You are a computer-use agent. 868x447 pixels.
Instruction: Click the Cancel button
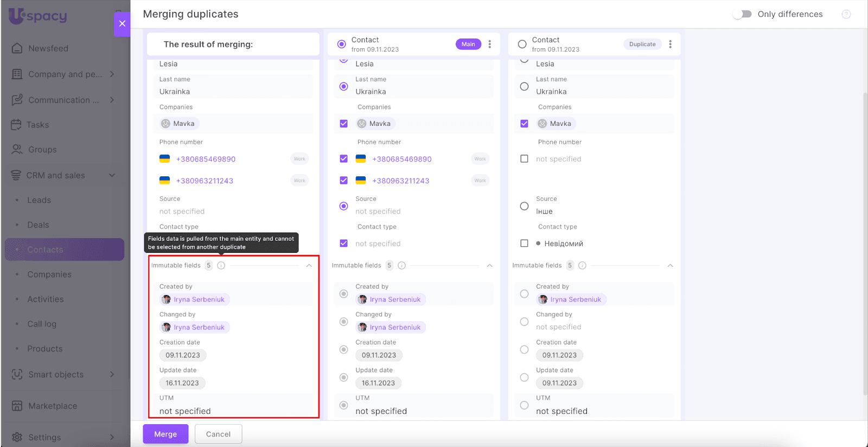click(218, 434)
